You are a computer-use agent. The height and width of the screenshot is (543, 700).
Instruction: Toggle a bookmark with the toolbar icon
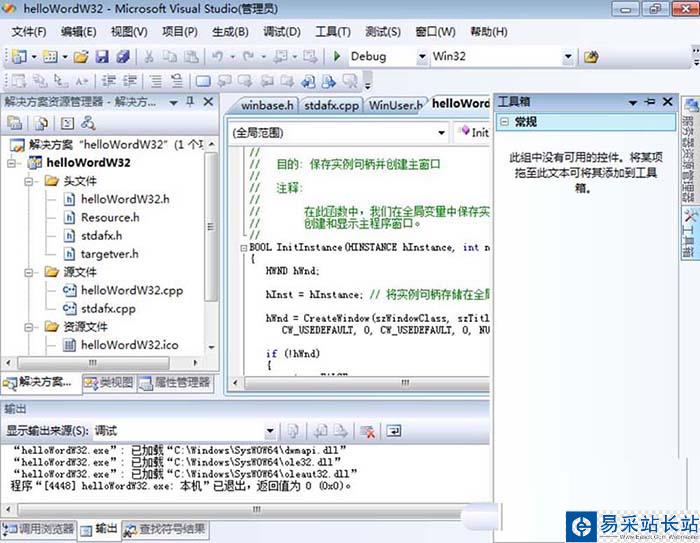(203, 81)
